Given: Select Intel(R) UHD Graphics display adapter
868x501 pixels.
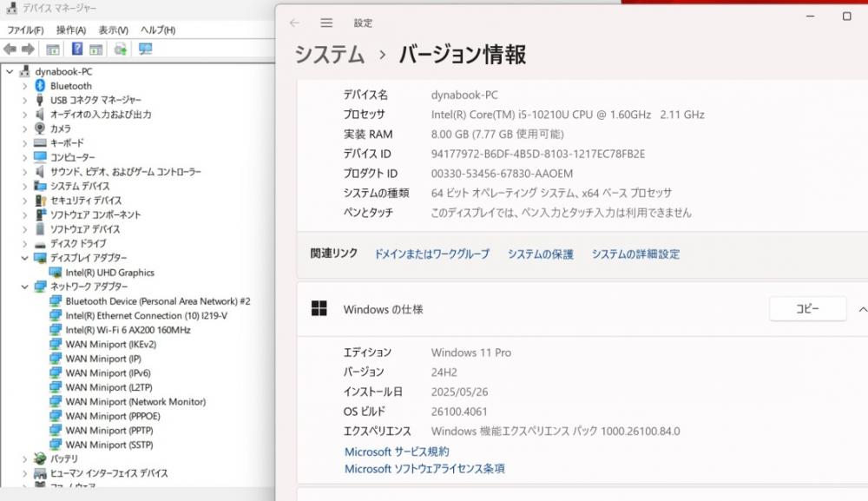Looking at the screenshot, I should click(109, 273).
